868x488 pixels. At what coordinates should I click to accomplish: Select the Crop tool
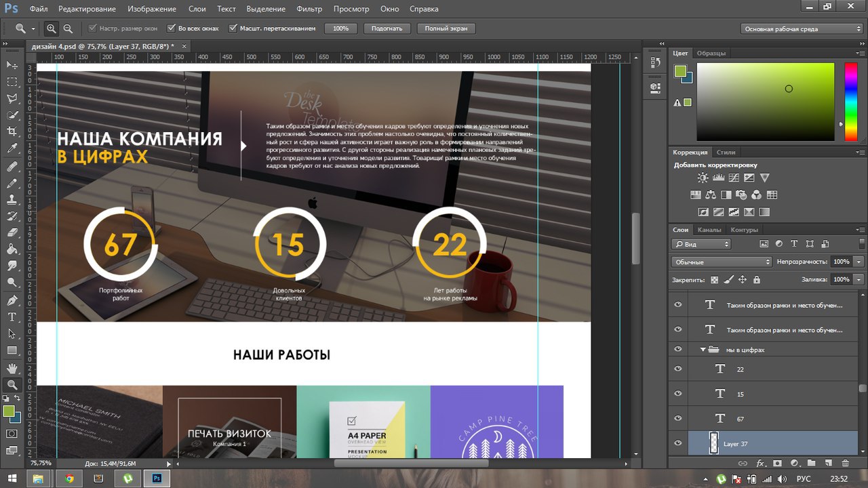point(12,131)
